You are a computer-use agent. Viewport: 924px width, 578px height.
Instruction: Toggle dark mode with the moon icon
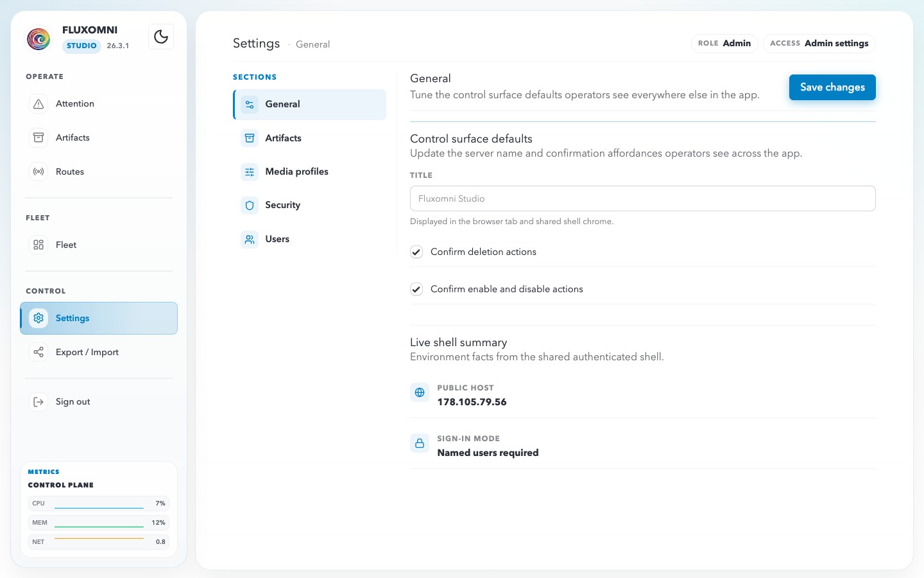[x=161, y=37]
